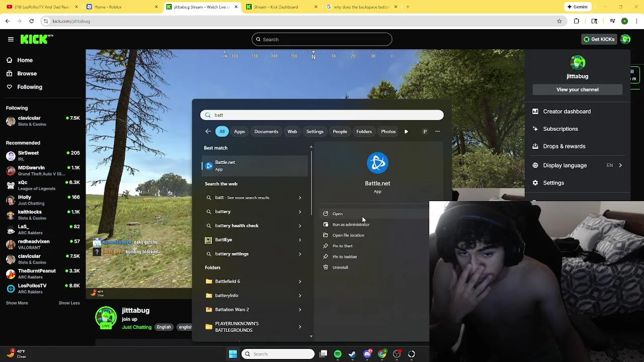Switch to the People filter tab
The width and height of the screenshot is (644, 362).
(x=340, y=131)
